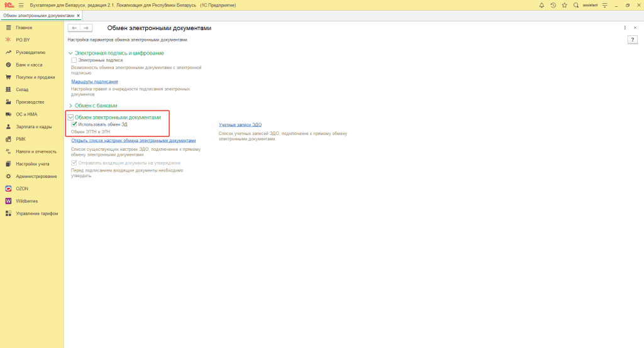Image resolution: width=644 pixels, height=348 pixels.
Task: Open the main hamburger menu icon
Action: point(21,5)
